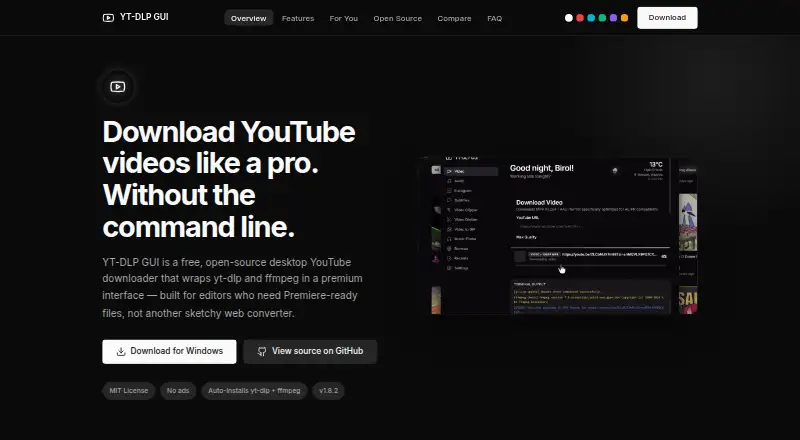This screenshot has height=440, width=800.
Task: Jump to the Open Source section
Action: [397, 18]
